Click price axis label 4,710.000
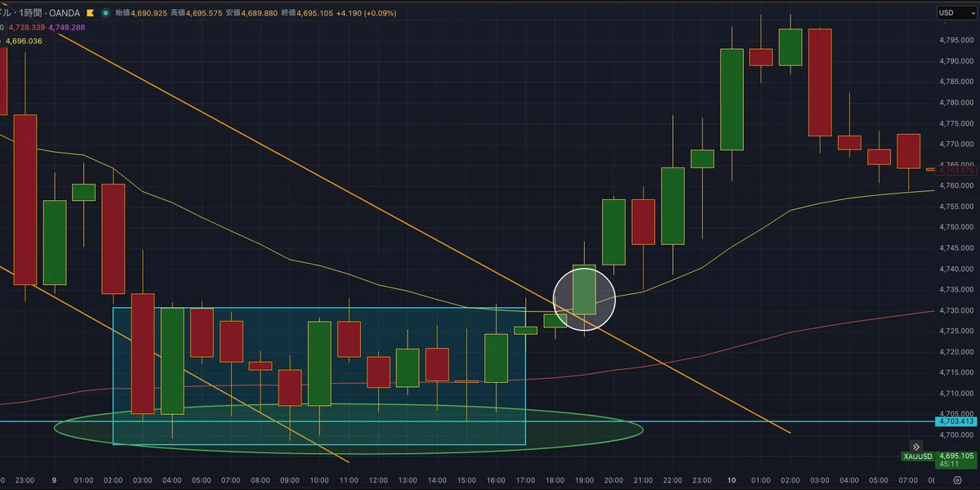Image resolution: width=980 pixels, height=490 pixels. pyautogui.click(x=955, y=394)
